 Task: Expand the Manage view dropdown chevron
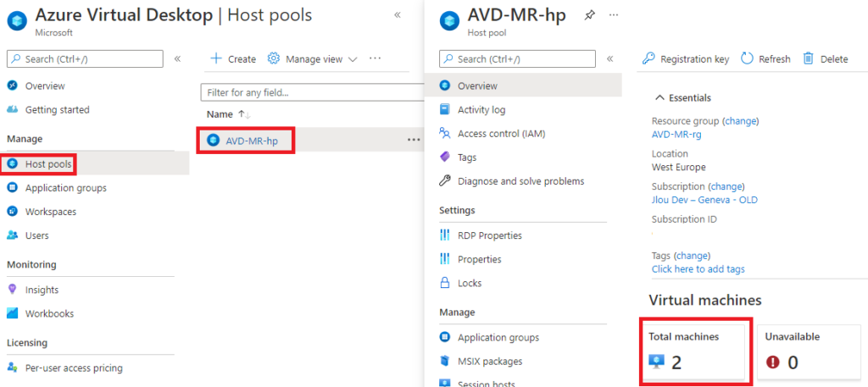pyautogui.click(x=353, y=59)
